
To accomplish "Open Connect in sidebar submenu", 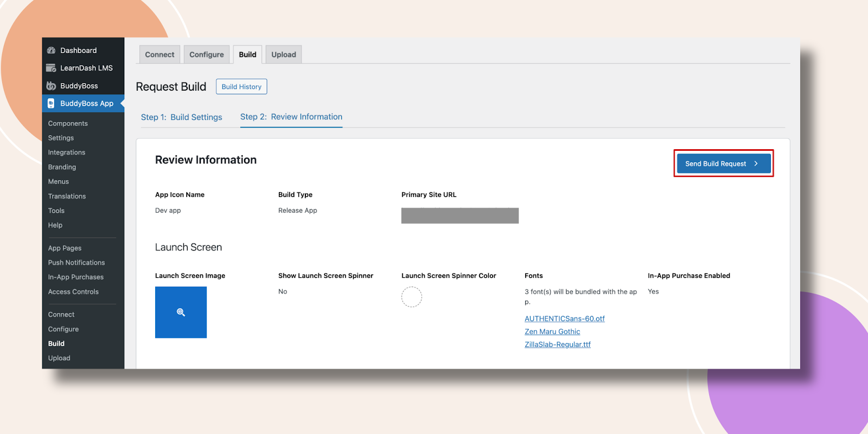I will coord(61,315).
